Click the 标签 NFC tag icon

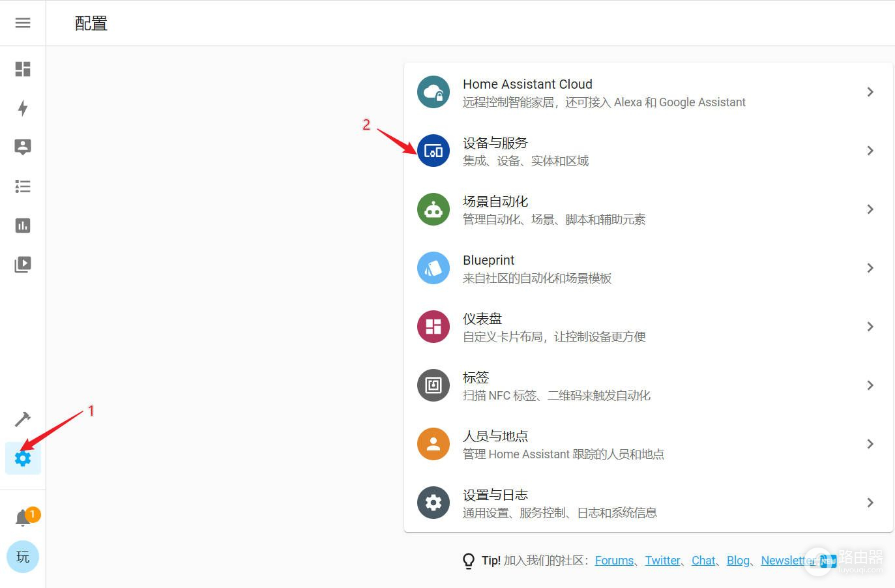pyautogui.click(x=433, y=385)
